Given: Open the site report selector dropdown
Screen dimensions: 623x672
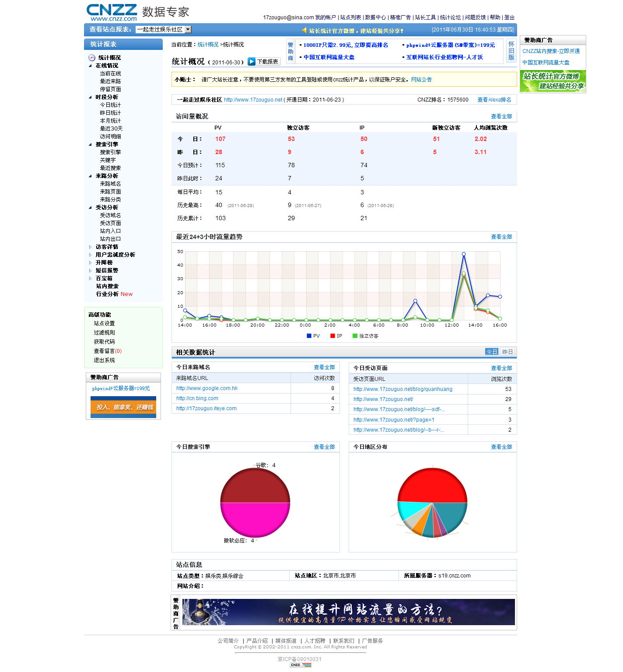Looking at the screenshot, I should (164, 30).
